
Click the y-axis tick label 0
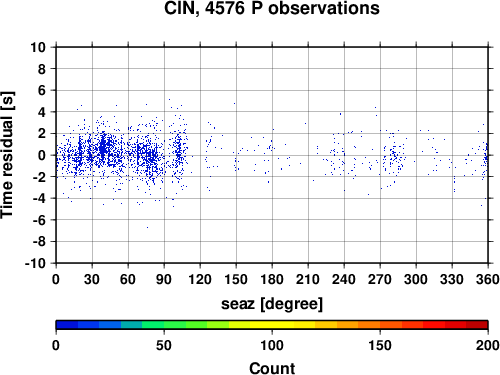42,155
